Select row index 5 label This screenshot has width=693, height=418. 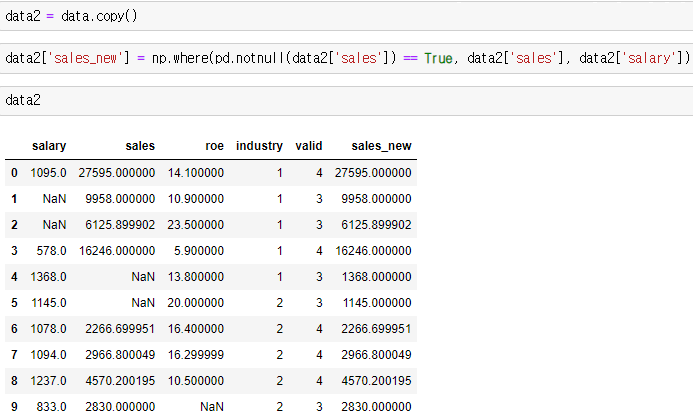click(x=14, y=303)
